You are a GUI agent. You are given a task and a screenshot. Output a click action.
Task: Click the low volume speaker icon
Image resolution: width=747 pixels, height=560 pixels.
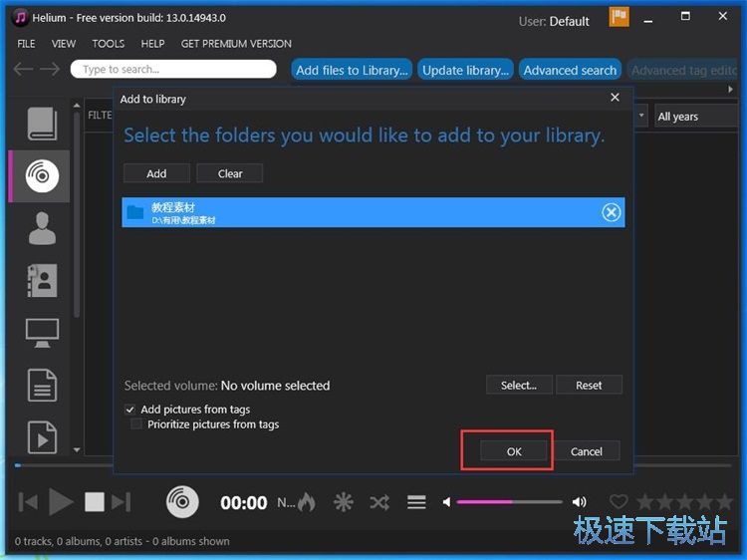point(446,502)
